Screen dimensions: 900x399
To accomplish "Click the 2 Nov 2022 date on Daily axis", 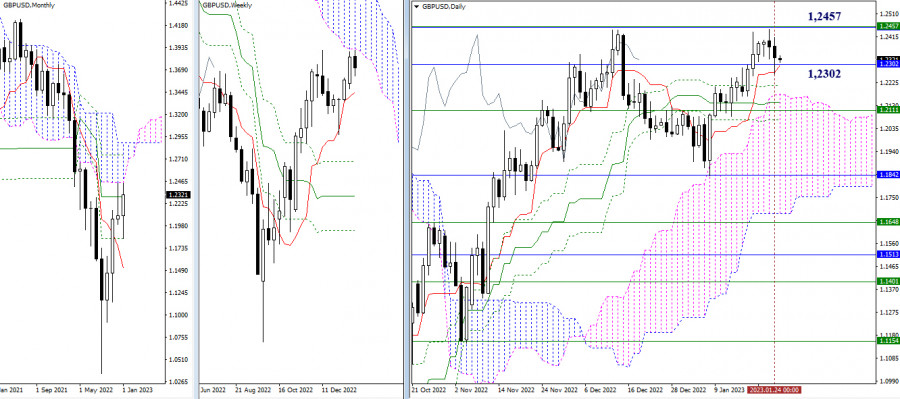I will (471, 390).
